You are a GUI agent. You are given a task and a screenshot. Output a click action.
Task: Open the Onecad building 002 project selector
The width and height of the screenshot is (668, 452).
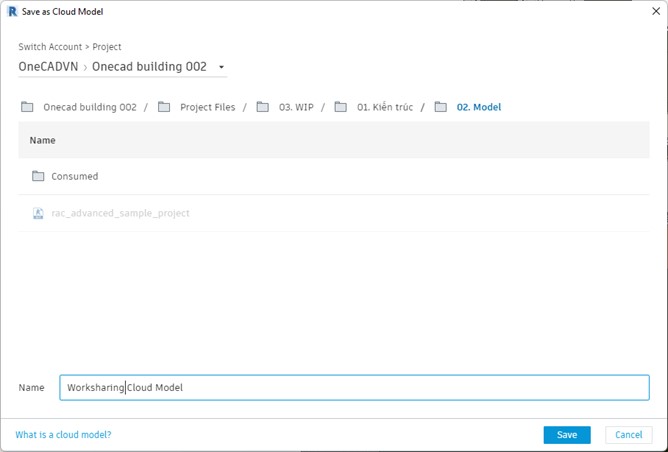149,66
